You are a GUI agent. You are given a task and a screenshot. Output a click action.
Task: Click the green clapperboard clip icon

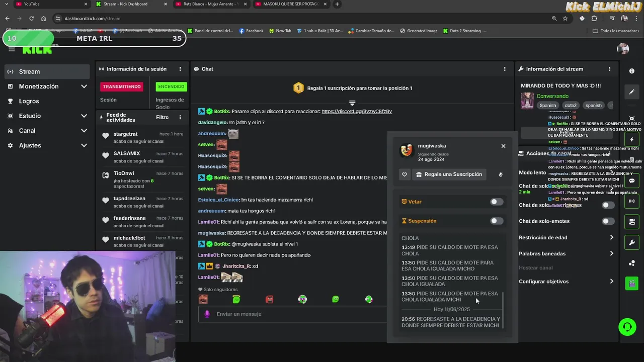[632, 283]
